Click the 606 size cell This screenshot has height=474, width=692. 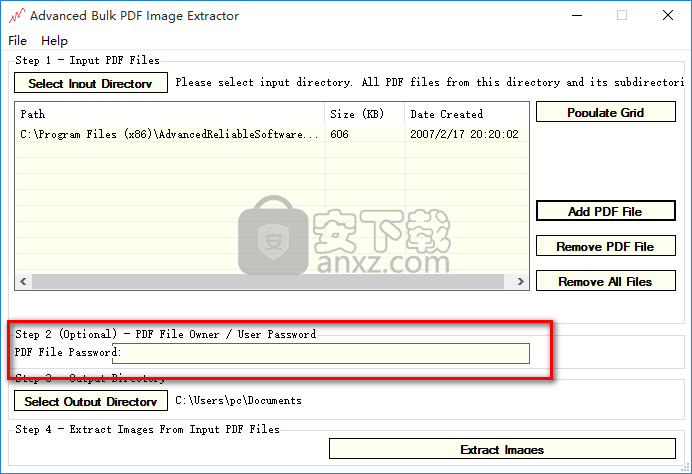tap(365, 134)
